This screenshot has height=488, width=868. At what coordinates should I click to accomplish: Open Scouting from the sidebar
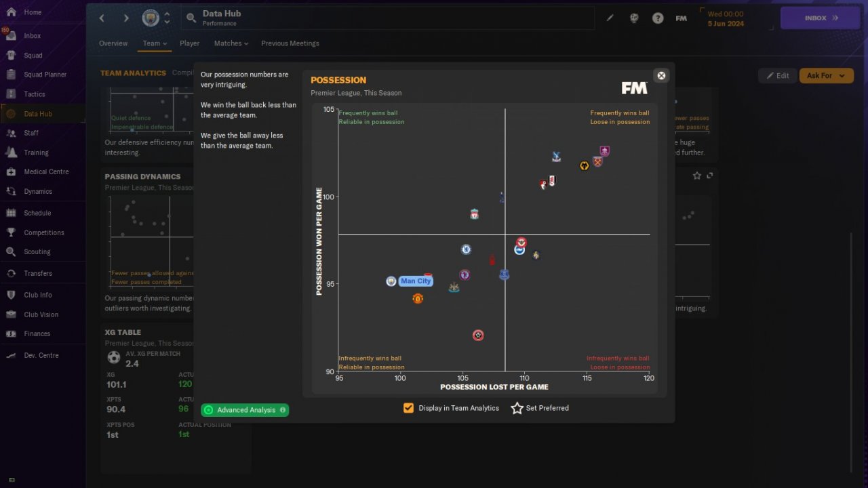[37, 251]
